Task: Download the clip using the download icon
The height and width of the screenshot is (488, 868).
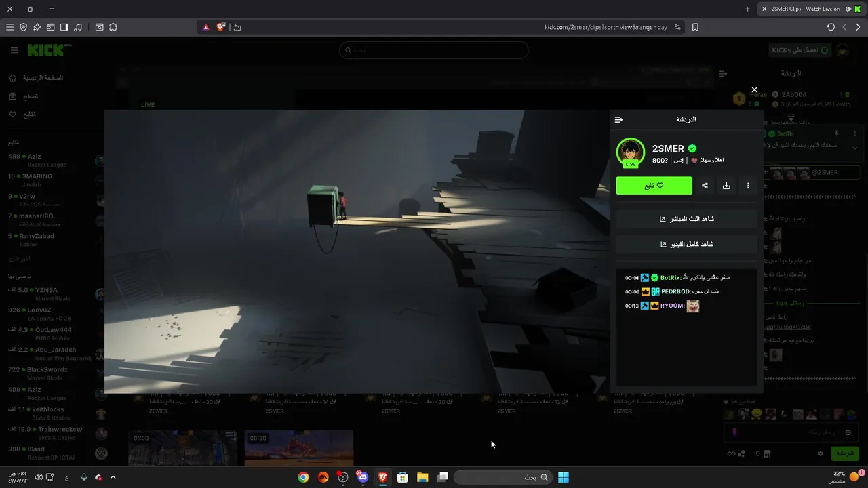Action: 726,186
